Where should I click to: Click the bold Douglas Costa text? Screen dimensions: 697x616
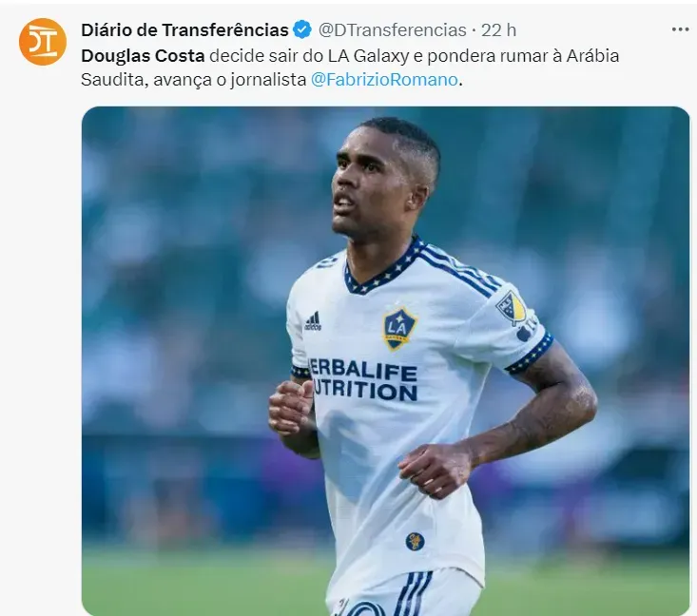tap(143, 55)
